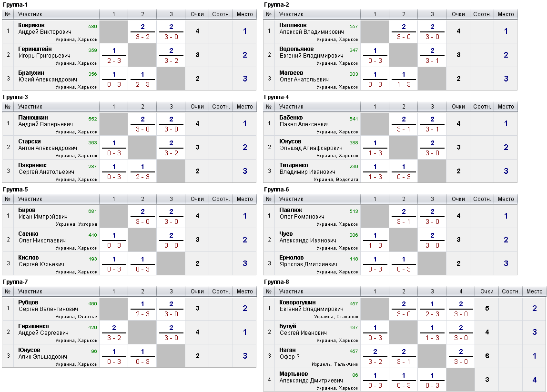Select Павлюк Олег Романович in Группа-6
This screenshot has height=392, width=547.
(302, 213)
